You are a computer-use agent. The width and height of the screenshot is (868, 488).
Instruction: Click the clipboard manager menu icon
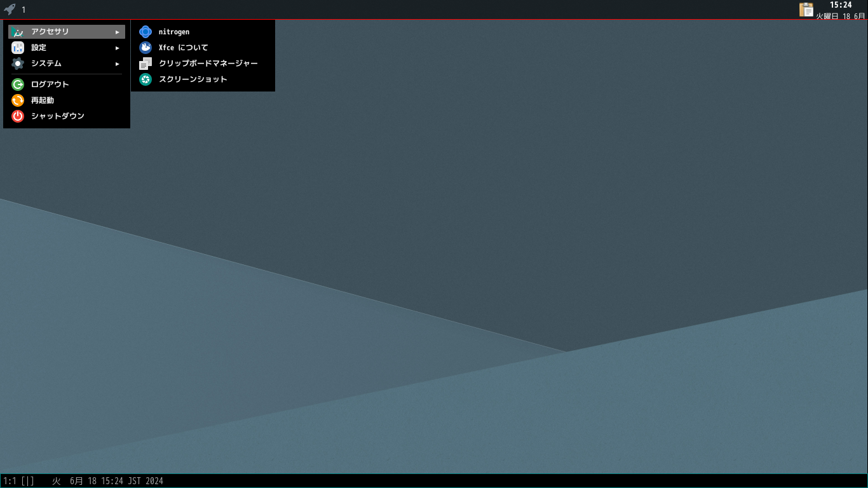[x=146, y=64]
